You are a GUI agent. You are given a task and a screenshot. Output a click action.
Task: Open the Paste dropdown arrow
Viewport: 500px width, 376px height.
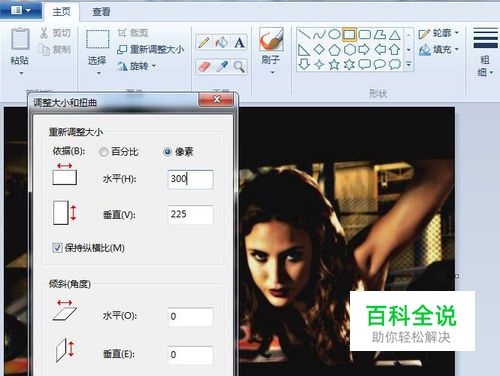point(21,73)
